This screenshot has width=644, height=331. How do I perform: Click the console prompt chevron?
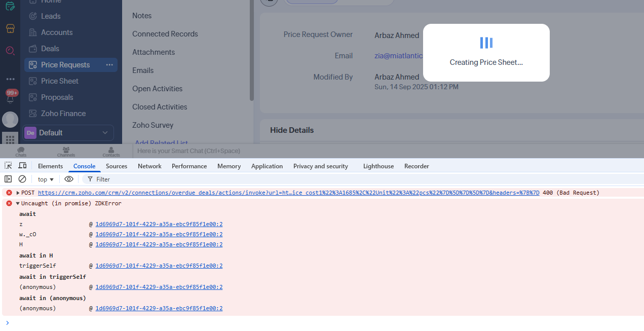point(7,322)
